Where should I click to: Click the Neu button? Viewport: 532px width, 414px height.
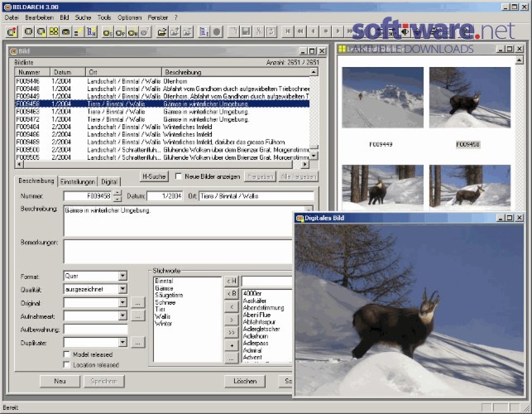pyautogui.click(x=60, y=381)
